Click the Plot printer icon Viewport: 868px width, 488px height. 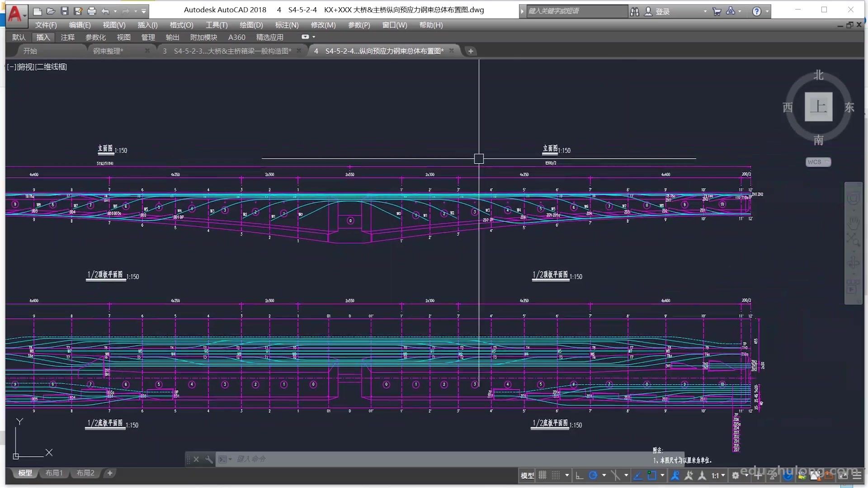(x=91, y=11)
